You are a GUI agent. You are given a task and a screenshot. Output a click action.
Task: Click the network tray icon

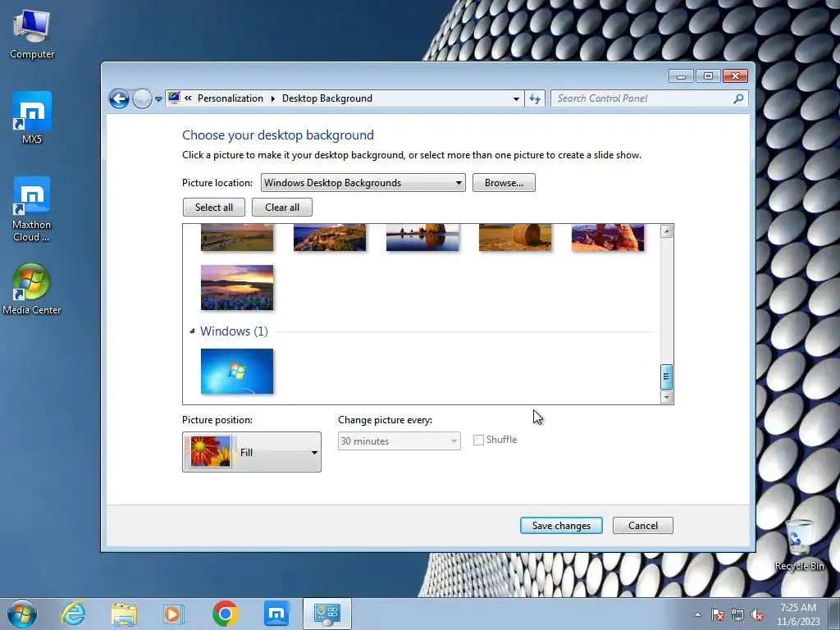coord(737,614)
